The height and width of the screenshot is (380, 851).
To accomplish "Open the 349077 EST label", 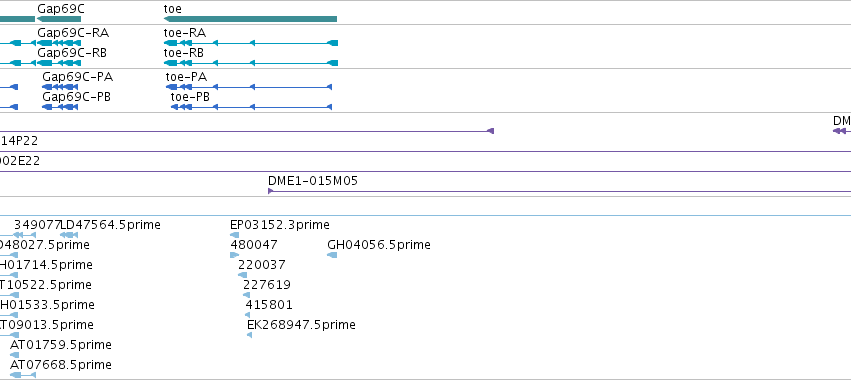I will 37,225.
